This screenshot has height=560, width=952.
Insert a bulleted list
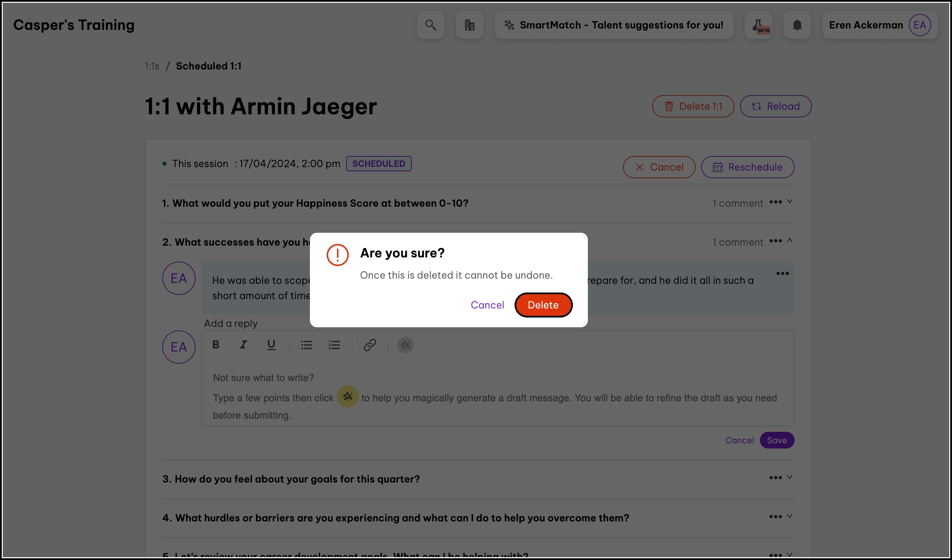[306, 345]
